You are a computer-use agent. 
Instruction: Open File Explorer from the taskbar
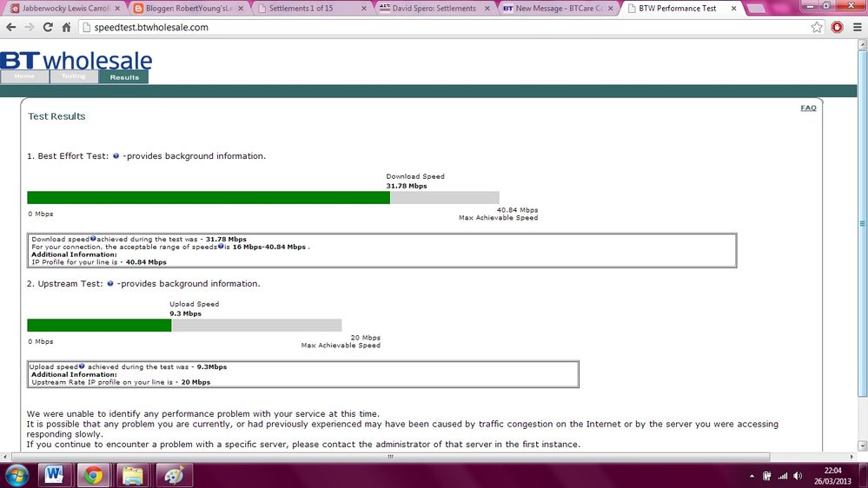coord(132,475)
